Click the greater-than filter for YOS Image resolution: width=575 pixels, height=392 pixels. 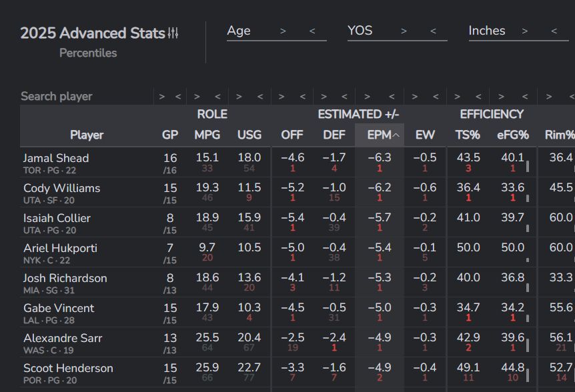click(x=404, y=31)
